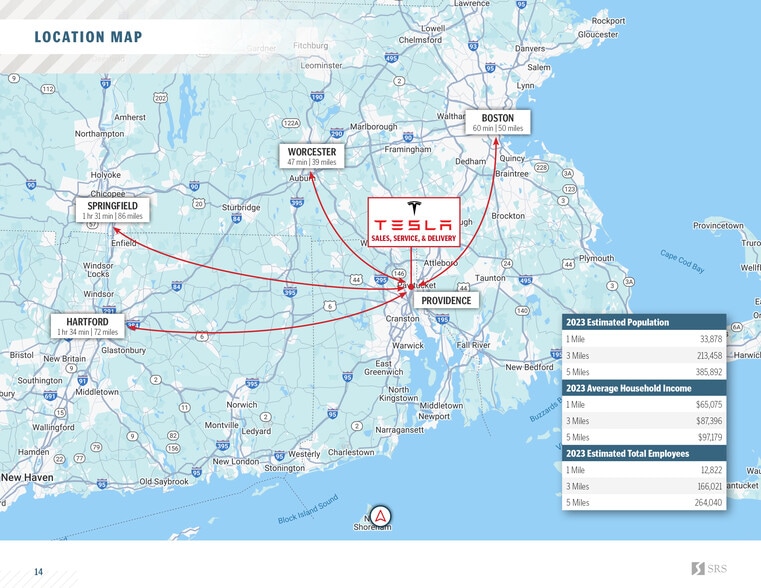Click the Route 140 shield near Taunton
The image size is (761, 588).
point(521,311)
